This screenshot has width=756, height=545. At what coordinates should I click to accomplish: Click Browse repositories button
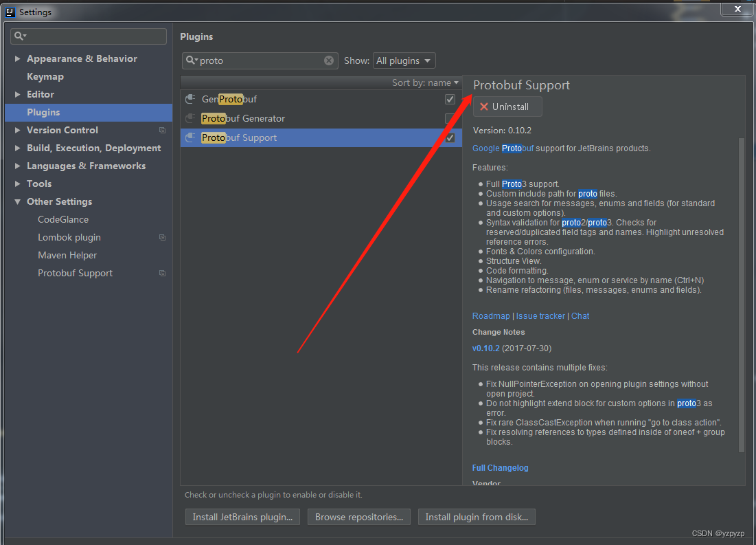point(358,517)
